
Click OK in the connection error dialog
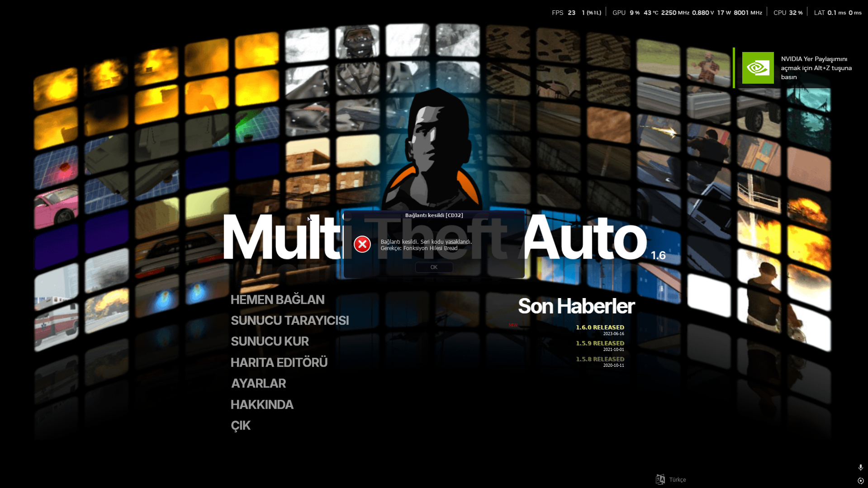[434, 267]
